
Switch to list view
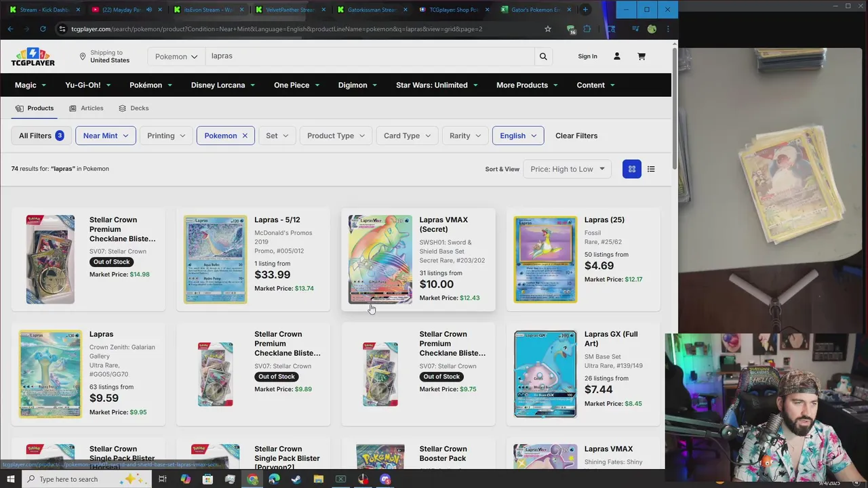point(651,169)
